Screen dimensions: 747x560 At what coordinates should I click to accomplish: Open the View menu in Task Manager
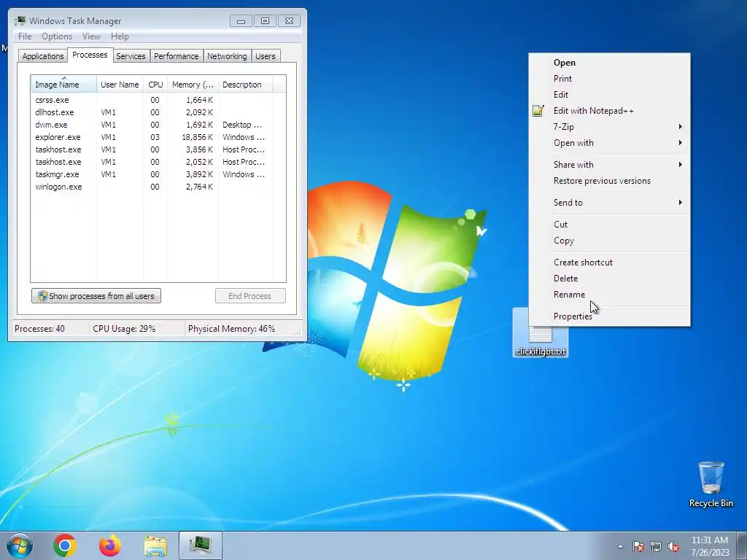pos(91,36)
